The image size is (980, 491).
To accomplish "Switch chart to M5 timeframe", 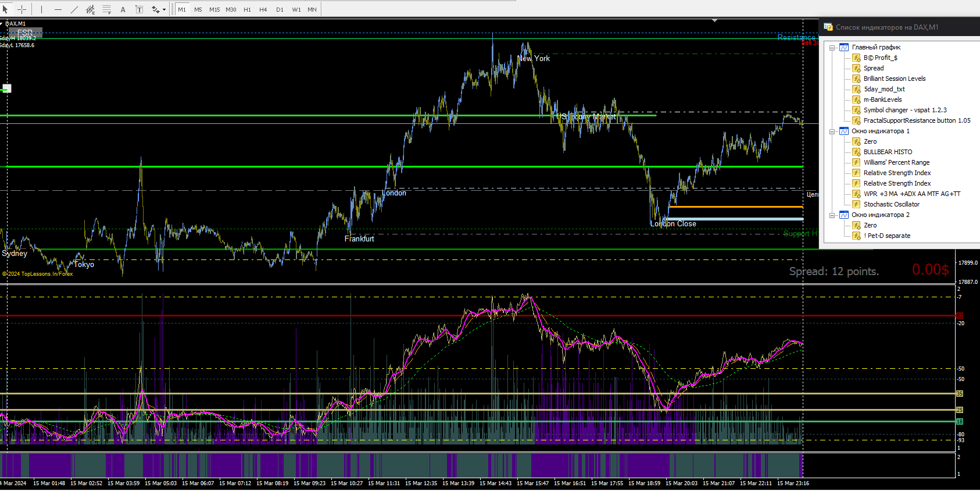I will [x=198, y=9].
